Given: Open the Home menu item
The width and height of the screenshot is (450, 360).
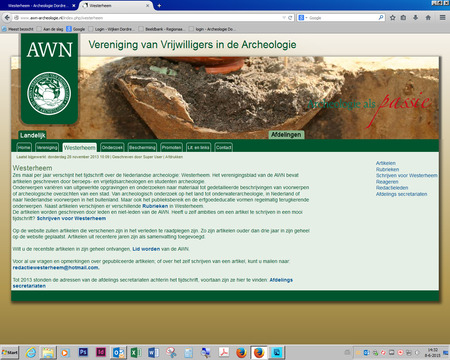Looking at the screenshot, I should pyautogui.click(x=24, y=147).
